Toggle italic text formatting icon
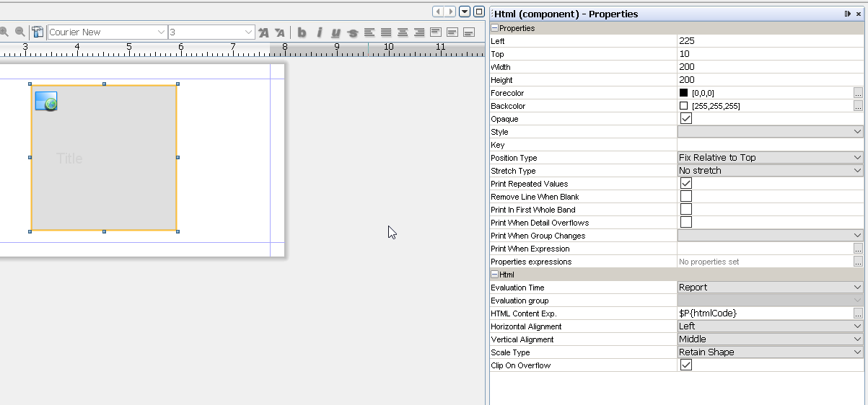Viewport: 868px width, 405px height. pyautogui.click(x=319, y=32)
